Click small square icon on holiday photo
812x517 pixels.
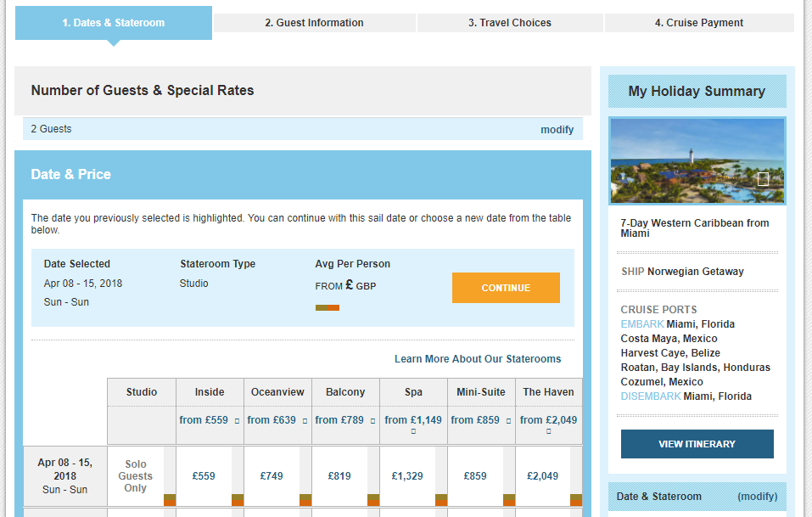[763, 179]
